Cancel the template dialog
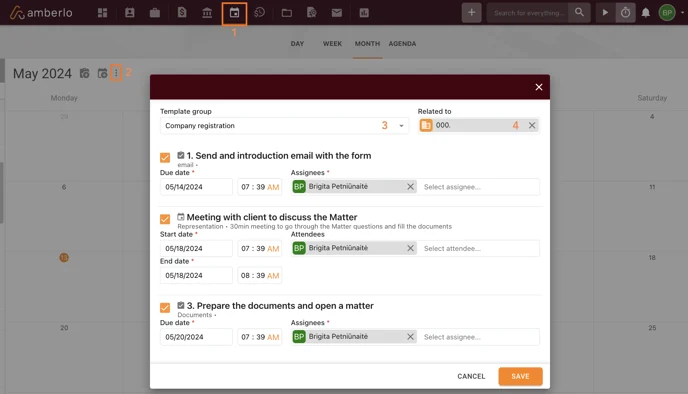The height and width of the screenshot is (394, 688). (471, 376)
